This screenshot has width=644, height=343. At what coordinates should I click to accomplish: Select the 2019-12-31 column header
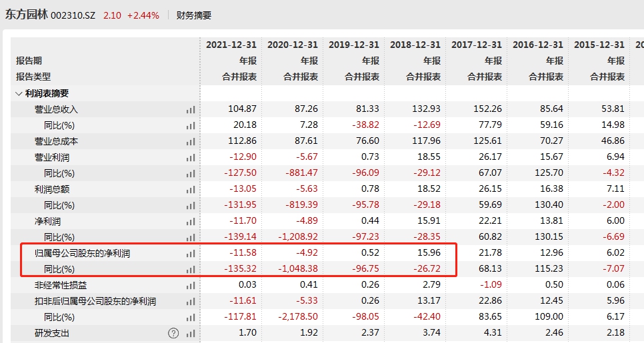pyautogui.click(x=353, y=45)
